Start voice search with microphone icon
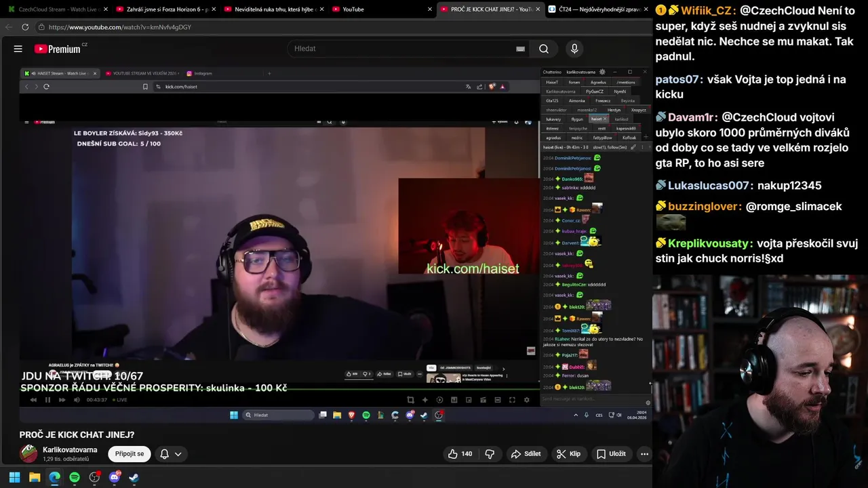Image resolution: width=868 pixels, height=488 pixels. point(574,49)
